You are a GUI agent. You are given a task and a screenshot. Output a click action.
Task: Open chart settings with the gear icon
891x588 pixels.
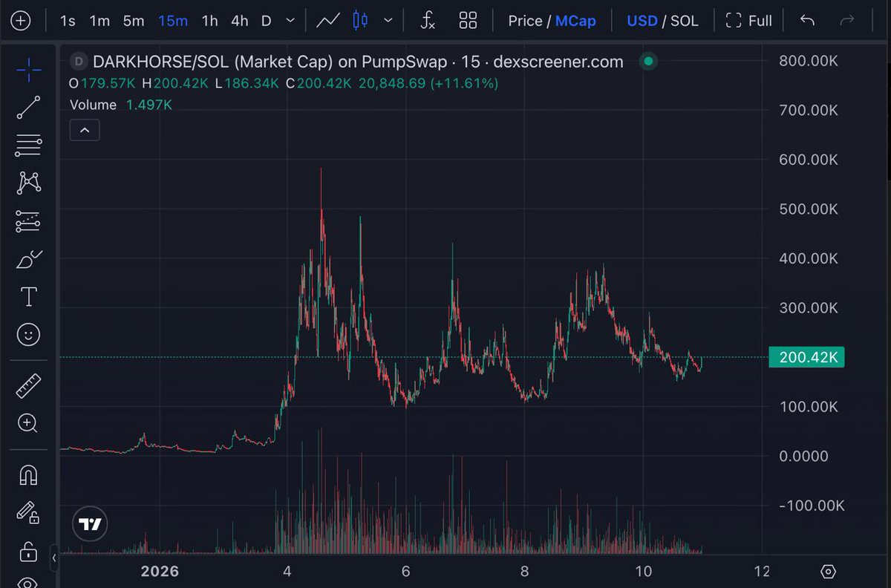pyautogui.click(x=829, y=572)
